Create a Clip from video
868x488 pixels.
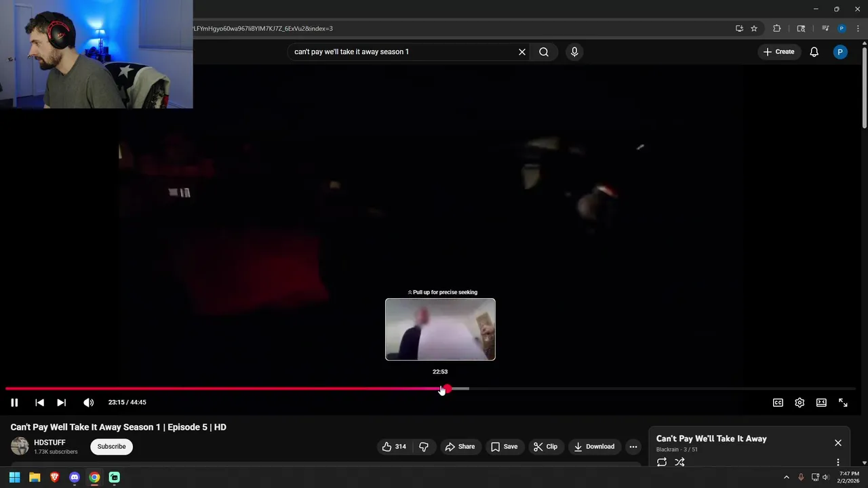pyautogui.click(x=545, y=447)
